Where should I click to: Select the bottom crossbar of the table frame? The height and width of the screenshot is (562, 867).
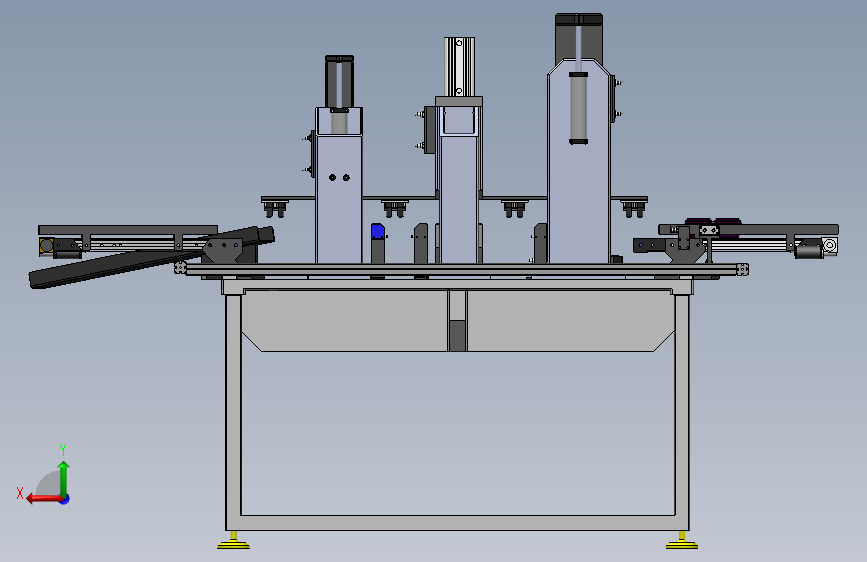(x=457, y=523)
